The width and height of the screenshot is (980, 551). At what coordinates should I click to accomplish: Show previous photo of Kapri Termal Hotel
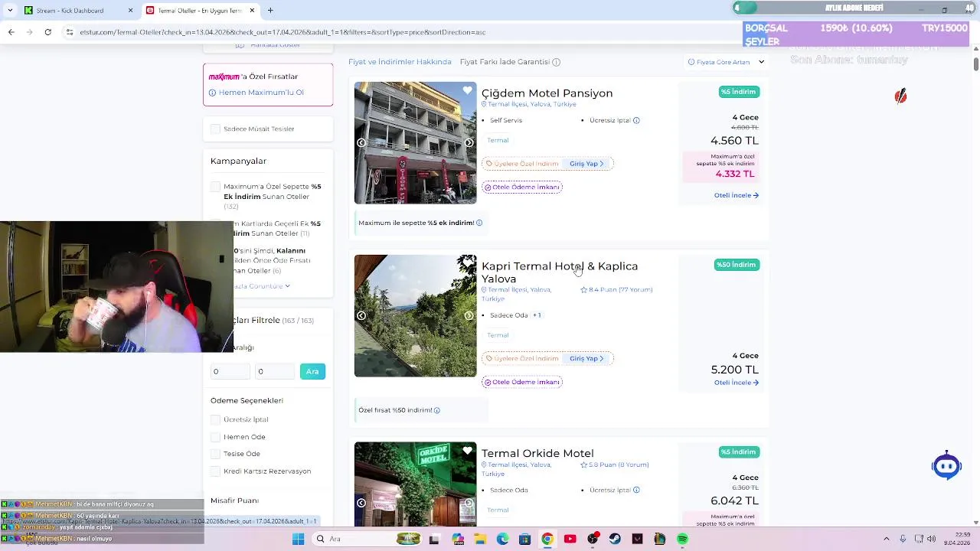click(361, 315)
